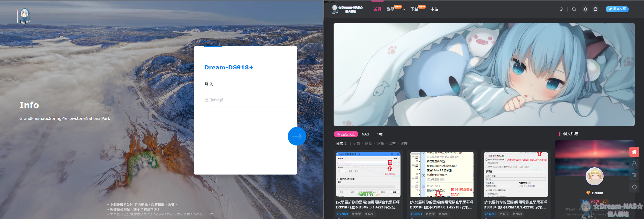Image resolution: width=644 pixels, height=219 pixels.
Task: Click the search magnifier icon in header
Action: coord(574,9)
